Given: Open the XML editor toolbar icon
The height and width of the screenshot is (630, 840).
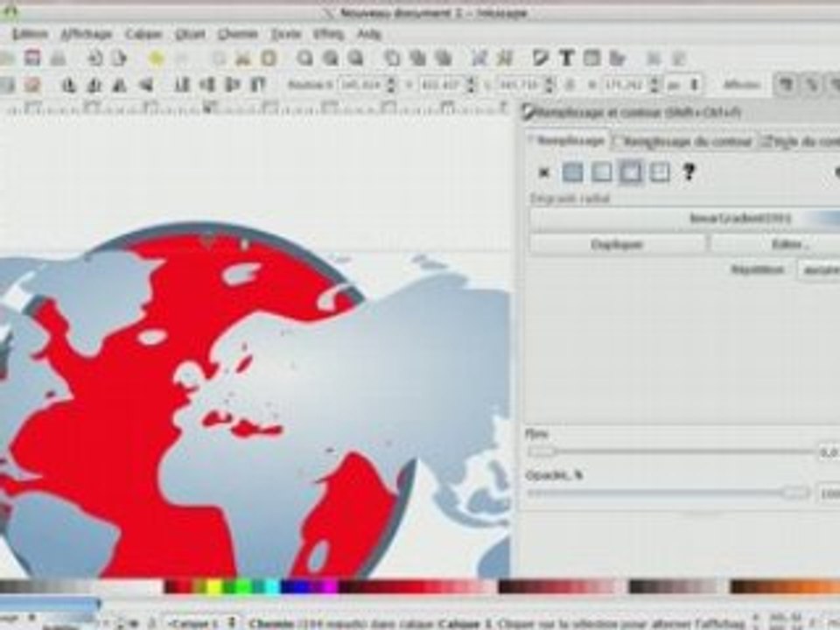Looking at the screenshot, I should 592,58.
